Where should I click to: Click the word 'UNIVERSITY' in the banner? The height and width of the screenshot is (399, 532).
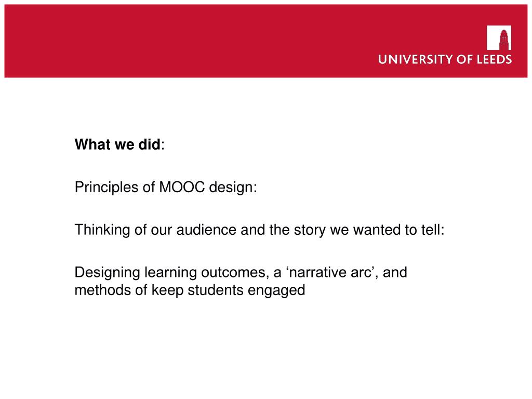tap(416, 59)
